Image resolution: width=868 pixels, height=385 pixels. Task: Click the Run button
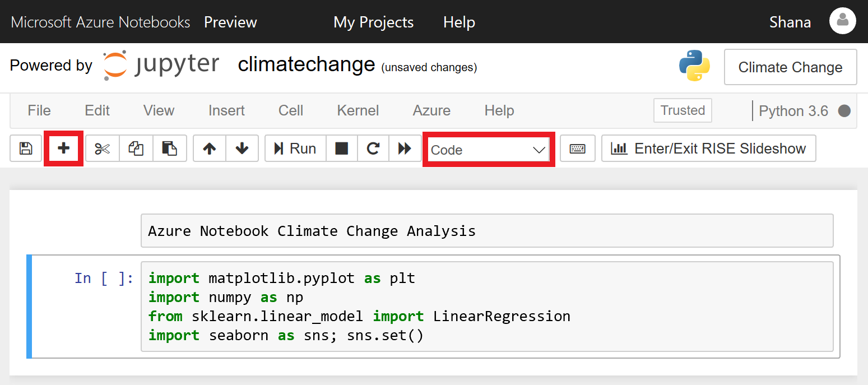pos(295,149)
